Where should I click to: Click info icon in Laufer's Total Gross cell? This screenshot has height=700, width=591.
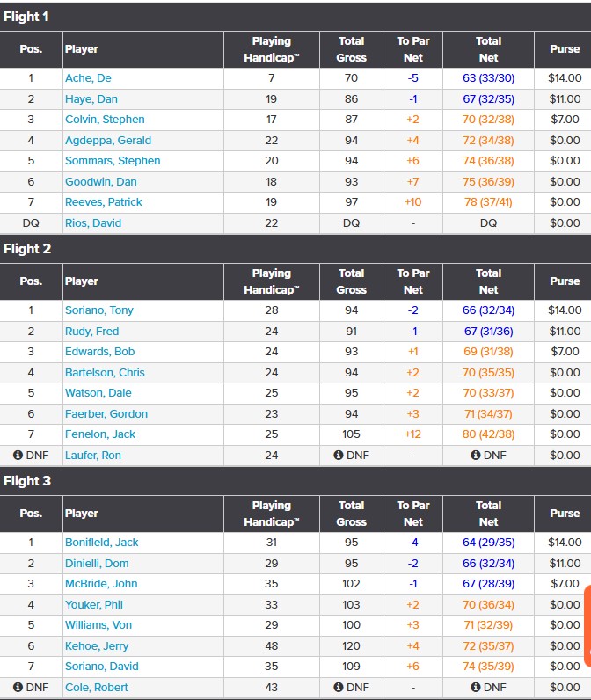[x=339, y=455]
